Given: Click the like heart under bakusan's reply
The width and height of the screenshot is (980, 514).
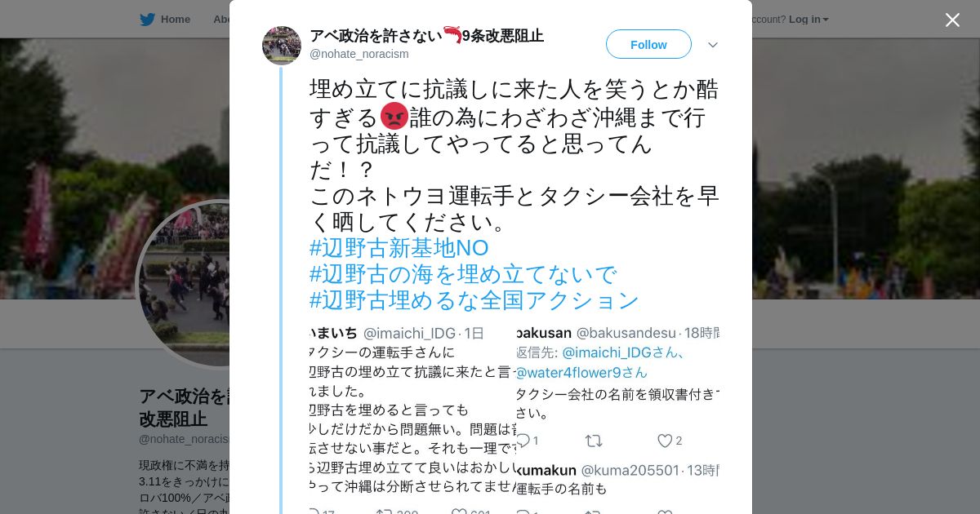Looking at the screenshot, I should pos(665,441).
